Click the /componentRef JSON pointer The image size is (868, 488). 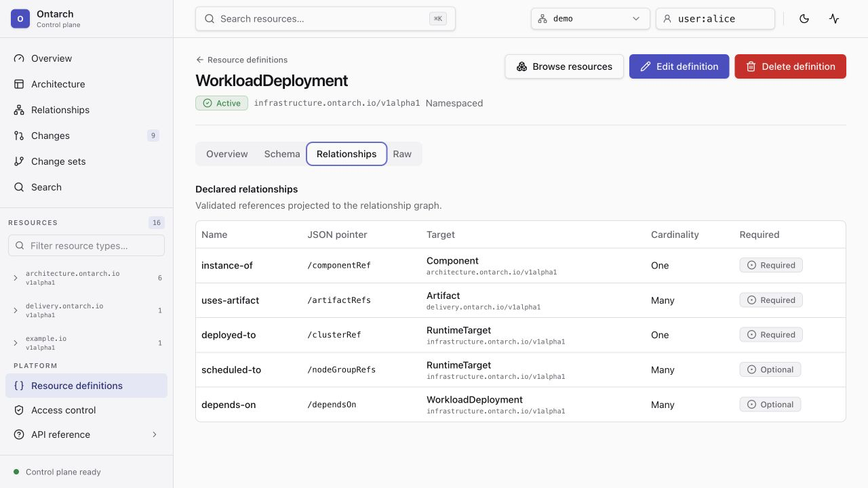click(339, 266)
